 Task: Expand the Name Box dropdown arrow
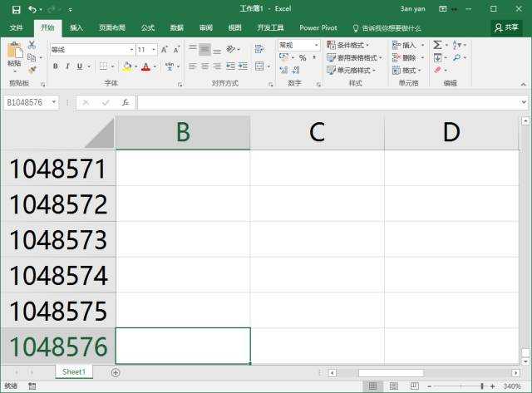[x=54, y=102]
